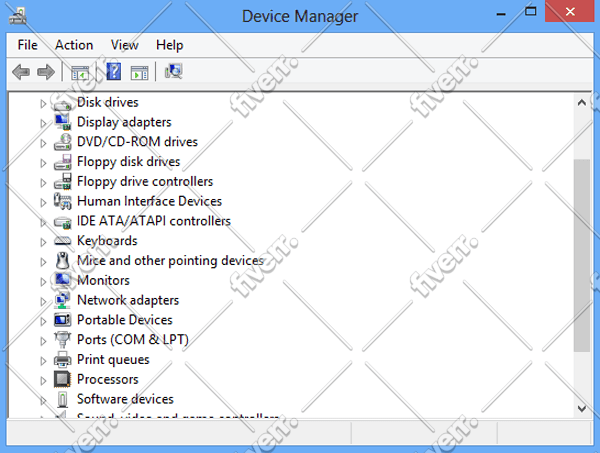This screenshot has width=600, height=453.
Task: Click the Show/Hide Console Tree toolbar icon
Action: [x=80, y=72]
